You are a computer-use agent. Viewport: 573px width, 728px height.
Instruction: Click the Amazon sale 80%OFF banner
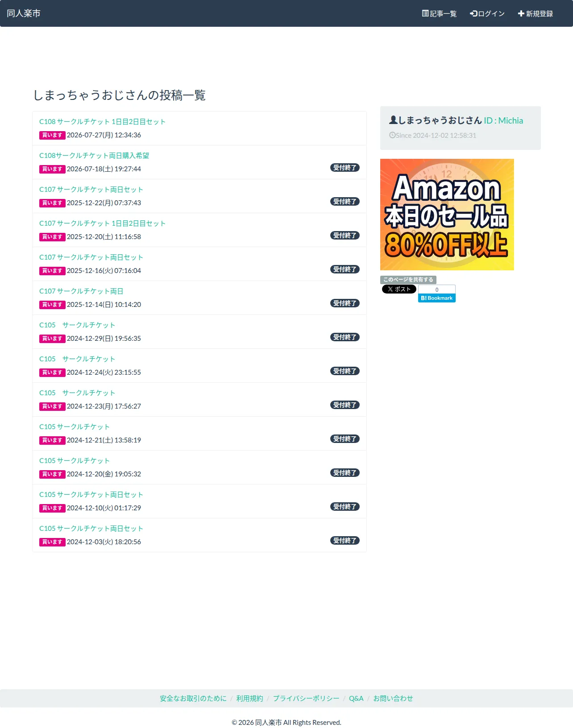[x=447, y=215]
